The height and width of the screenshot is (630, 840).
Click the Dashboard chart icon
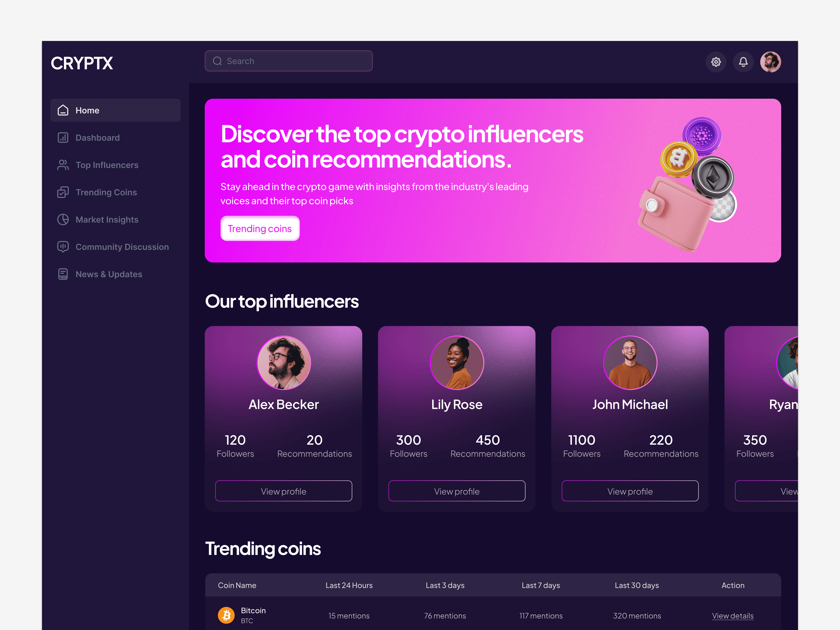pos(63,138)
